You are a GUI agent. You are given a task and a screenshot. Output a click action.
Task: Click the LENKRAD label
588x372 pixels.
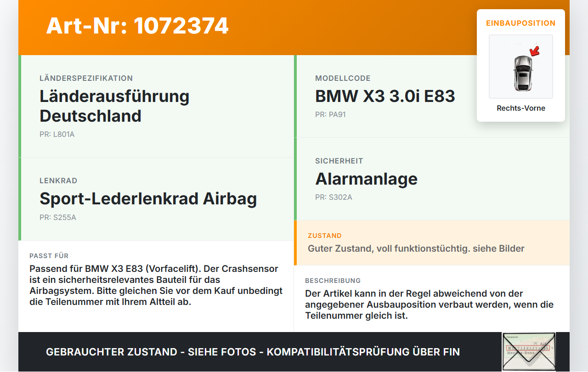pyautogui.click(x=58, y=181)
